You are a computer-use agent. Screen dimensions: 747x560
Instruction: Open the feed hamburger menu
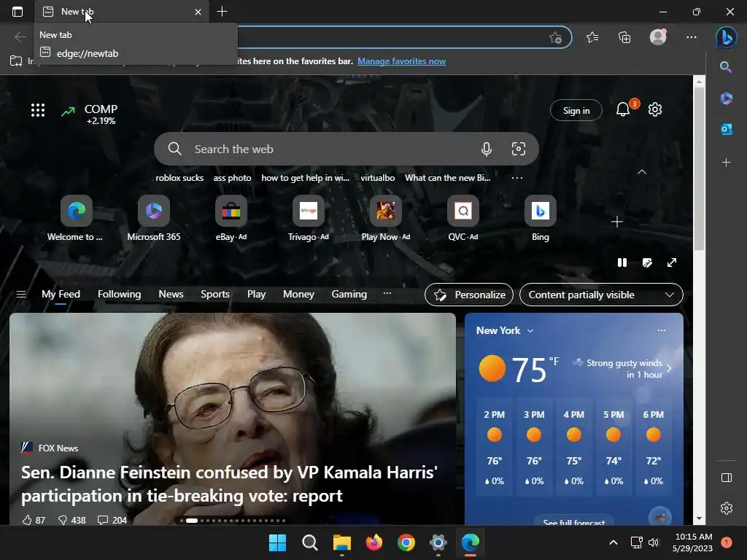tap(21, 295)
